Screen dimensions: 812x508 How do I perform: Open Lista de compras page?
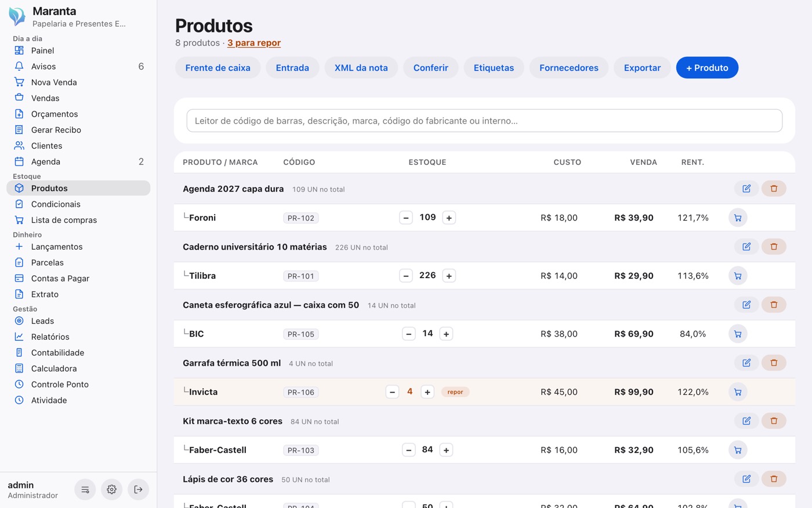[78, 220]
